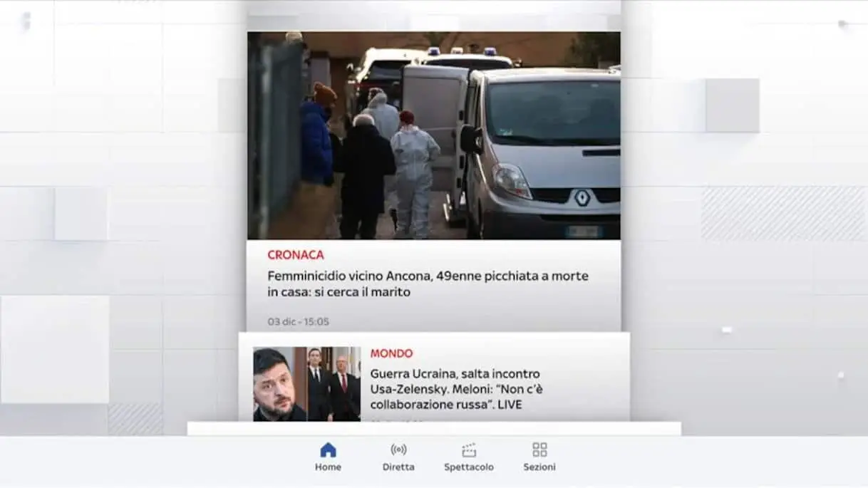This screenshot has height=488, width=868.
Task: Switch to the "Diretta" tab label
Action: [x=398, y=467]
